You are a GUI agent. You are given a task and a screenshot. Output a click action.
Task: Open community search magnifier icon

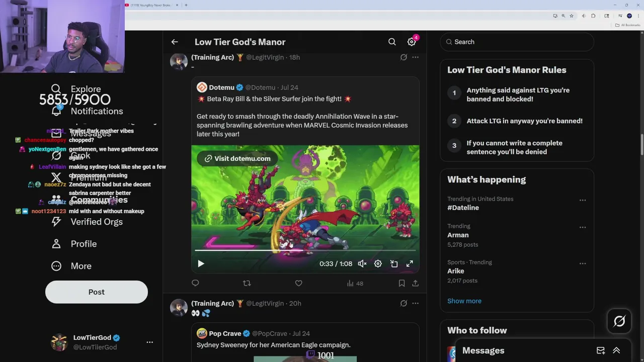pos(392,42)
